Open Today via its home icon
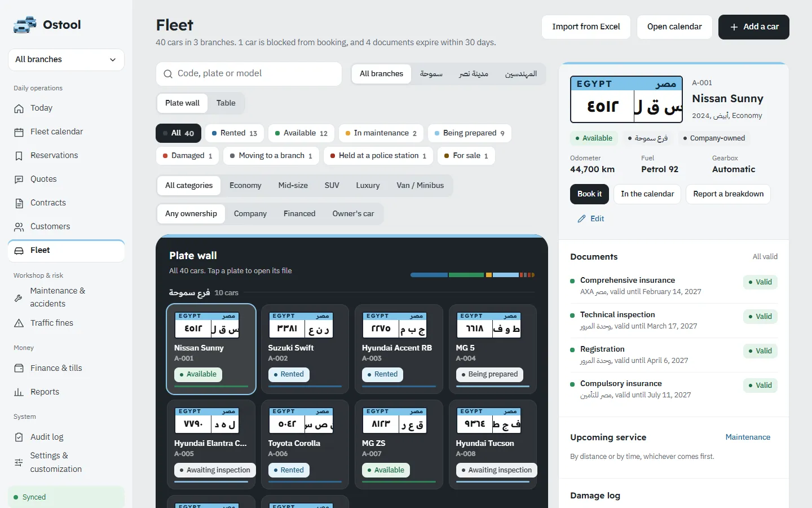Image resolution: width=812 pixels, height=508 pixels. (19, 108)
